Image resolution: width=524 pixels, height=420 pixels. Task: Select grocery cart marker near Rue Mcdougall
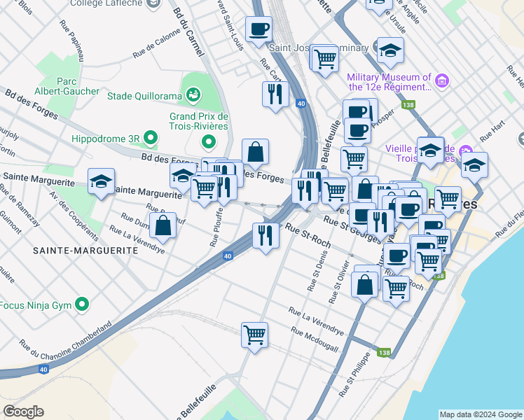(x=255, y=335)
